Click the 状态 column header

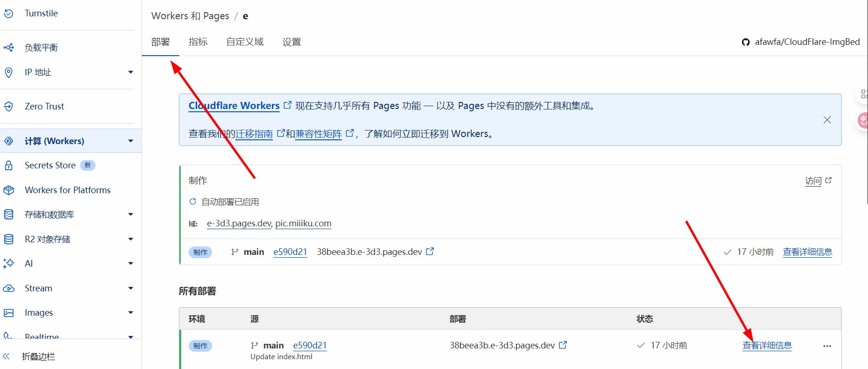(645, 318)
